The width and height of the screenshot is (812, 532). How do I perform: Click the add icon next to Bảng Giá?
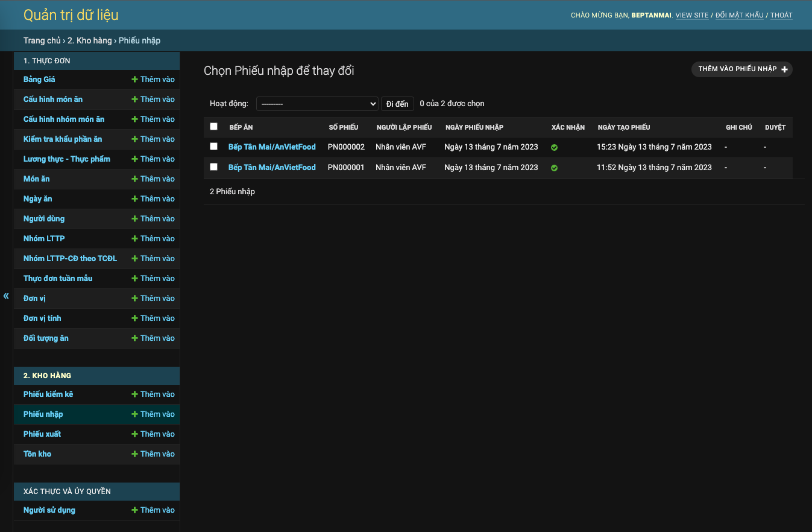pyautogui.click(x=133, y=79)
